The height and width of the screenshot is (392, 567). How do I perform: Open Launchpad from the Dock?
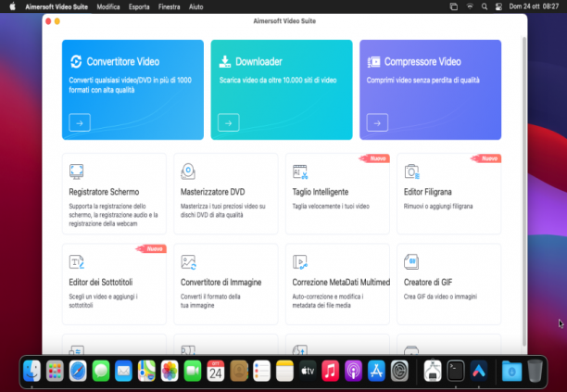click(55, 371)
